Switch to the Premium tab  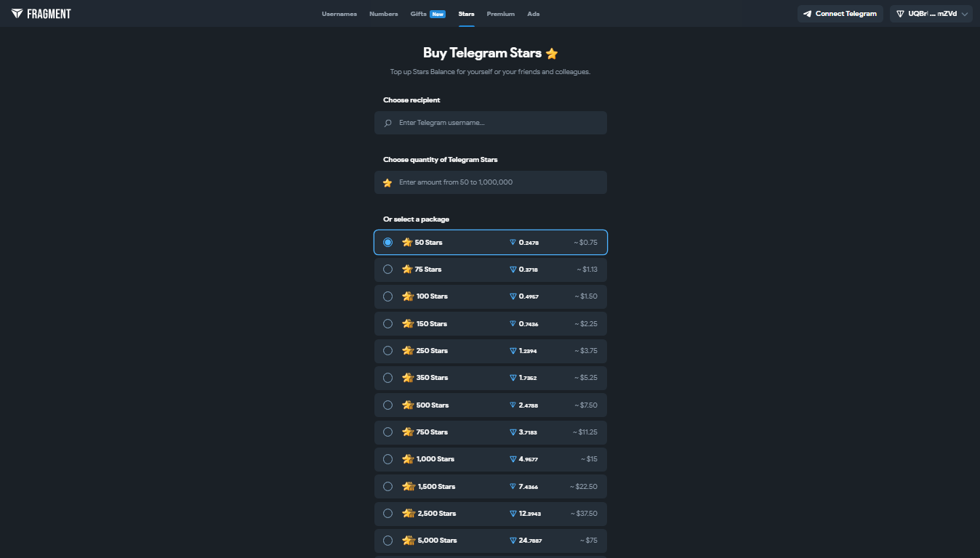coord(500,14)
